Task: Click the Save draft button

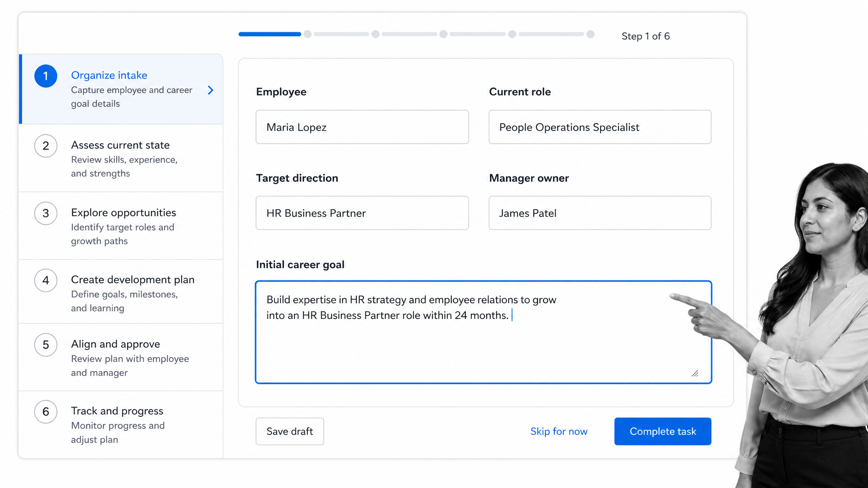Action: 290,431
